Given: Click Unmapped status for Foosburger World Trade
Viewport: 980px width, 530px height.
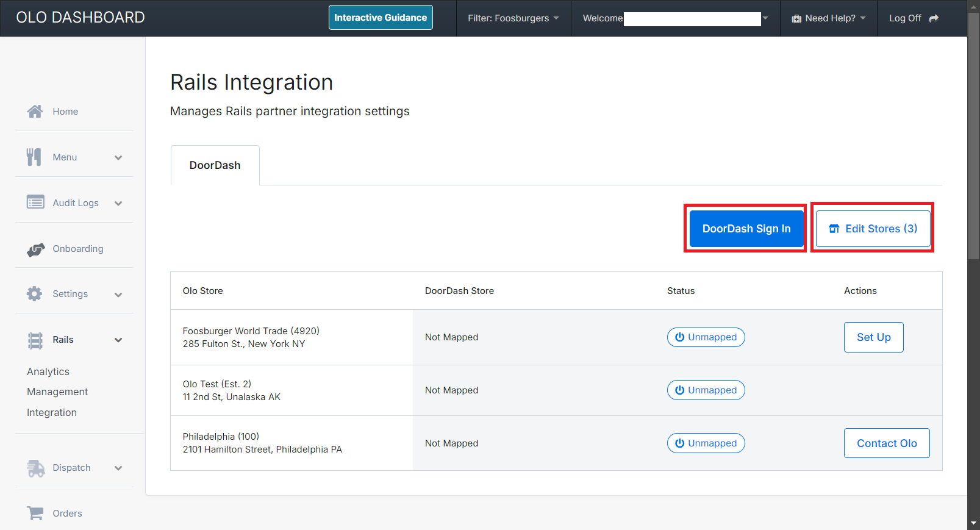Looking at the screenshot, I should (x=706, y=337).
